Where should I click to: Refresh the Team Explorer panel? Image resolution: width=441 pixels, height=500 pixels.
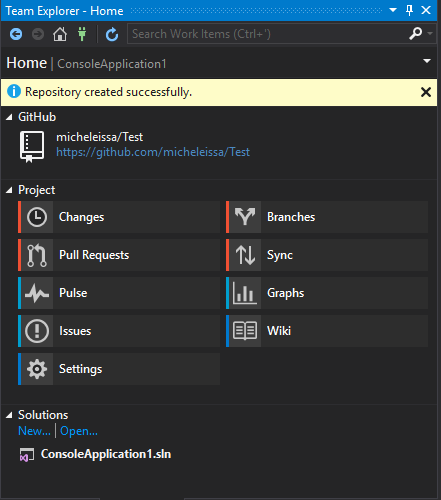[x=112, y=34]
